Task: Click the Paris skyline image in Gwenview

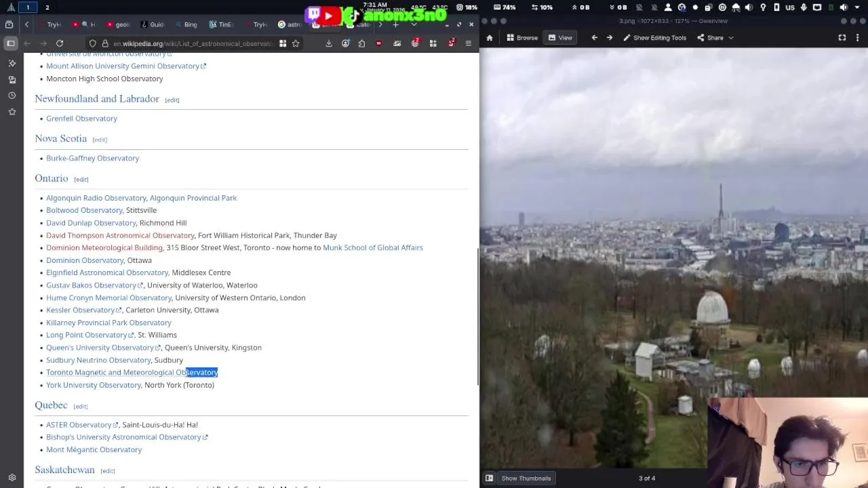Action: (x=673, y=258)
